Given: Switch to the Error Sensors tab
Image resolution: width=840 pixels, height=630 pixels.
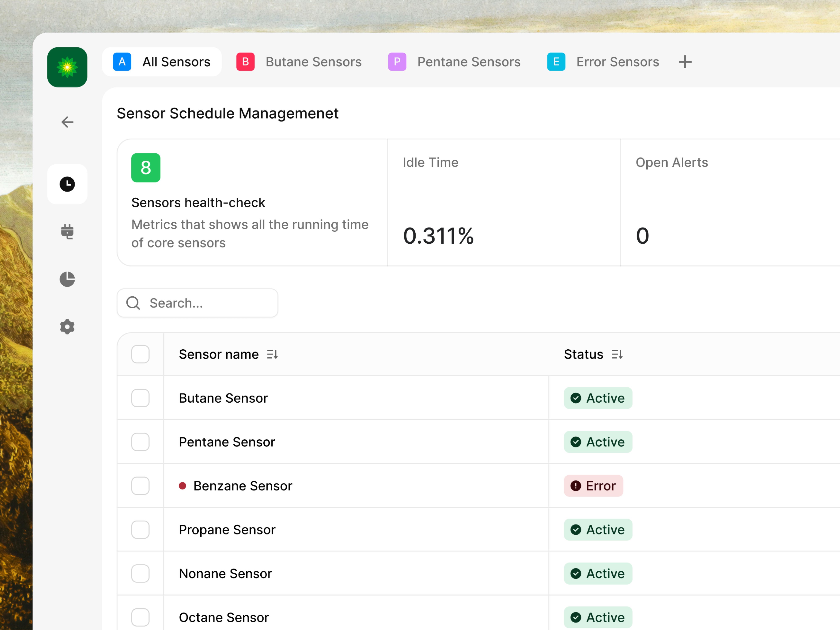Looking at the screenshot, I should 603,62.
